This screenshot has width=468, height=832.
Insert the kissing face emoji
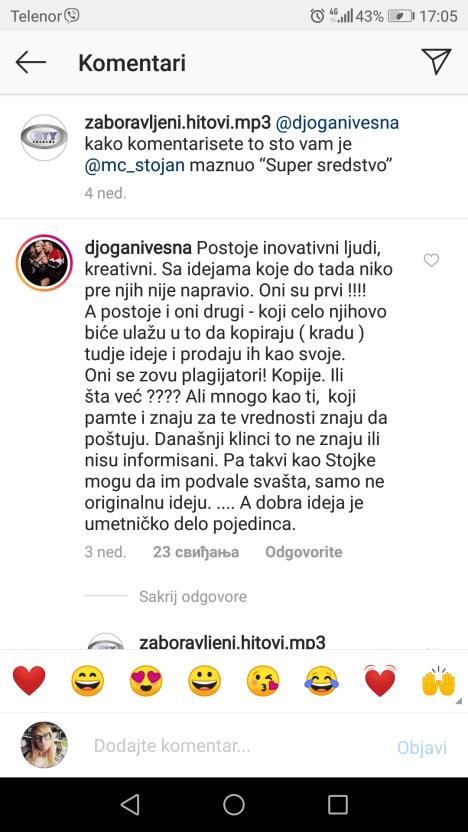tap(263, 681)
